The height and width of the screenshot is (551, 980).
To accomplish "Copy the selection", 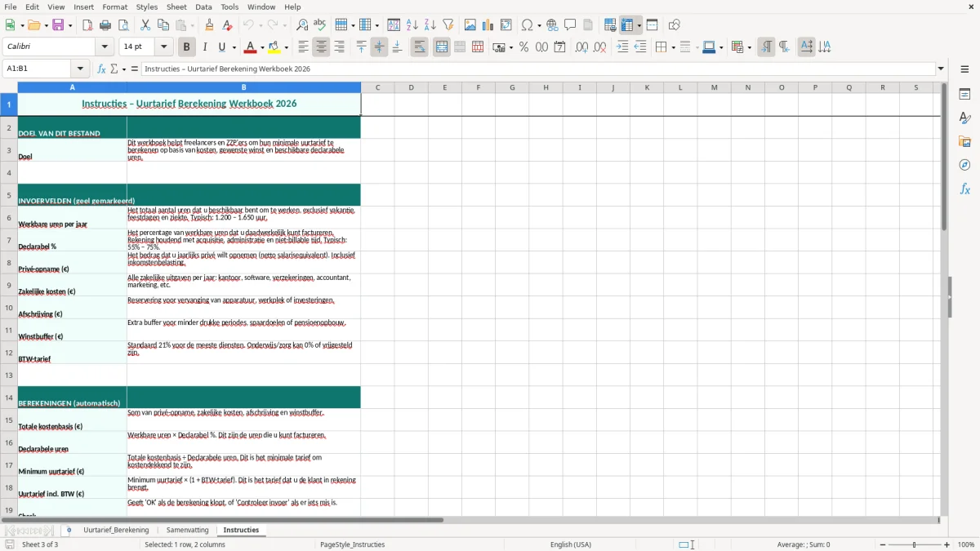I will (163, 25).
